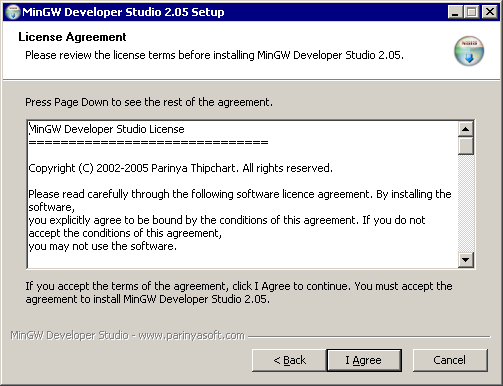Click the 'you may not use the software' line

pos(102,246)
